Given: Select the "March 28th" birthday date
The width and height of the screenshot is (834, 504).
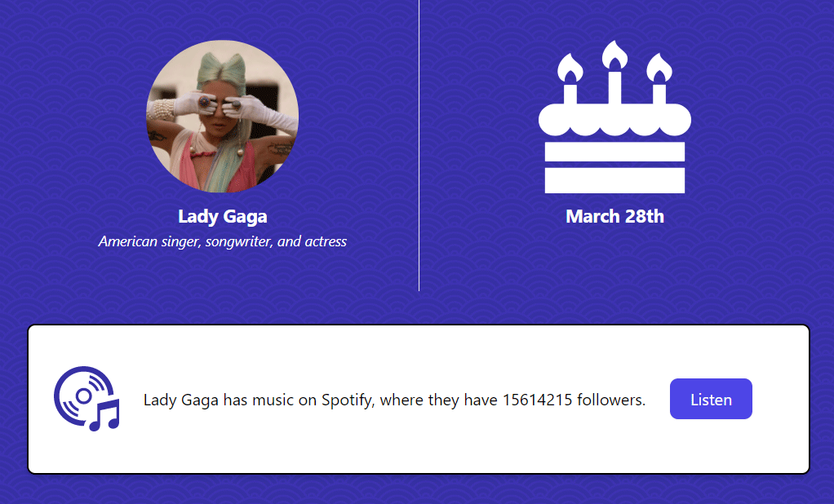Looking at the screenshot, I should 614,217.
